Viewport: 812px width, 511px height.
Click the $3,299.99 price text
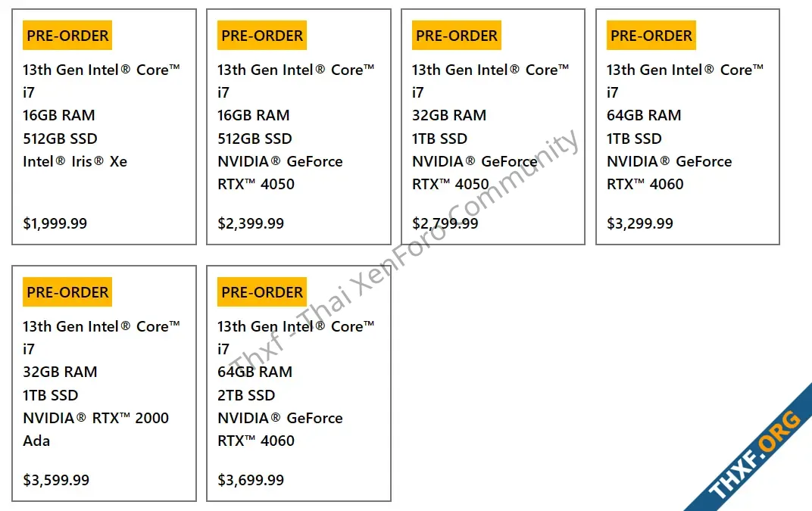pyautogui.click(x=640, y=223)
